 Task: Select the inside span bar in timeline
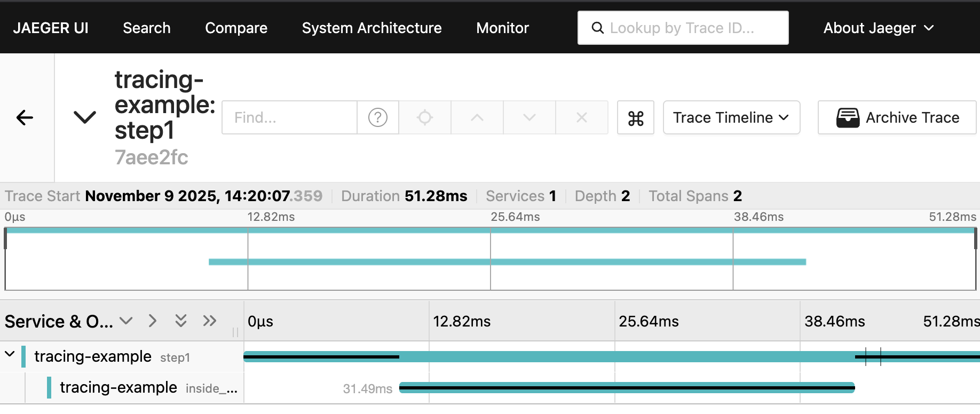click(x=627, y=388)
